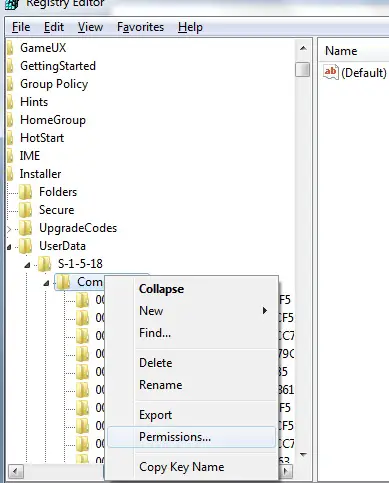This screenshot has height=483, width=389.
Task: Click the (Default) value name
Action: point(364,73)
